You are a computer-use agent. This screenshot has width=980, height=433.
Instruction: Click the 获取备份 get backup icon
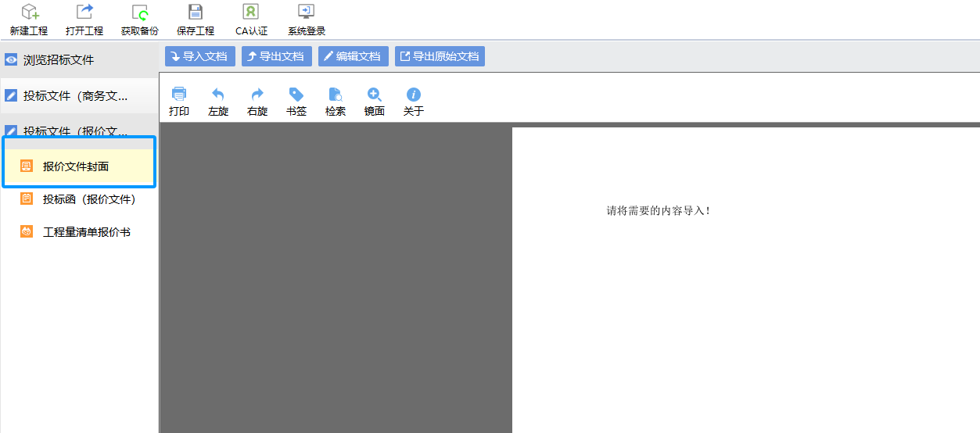tap(140, 13)
